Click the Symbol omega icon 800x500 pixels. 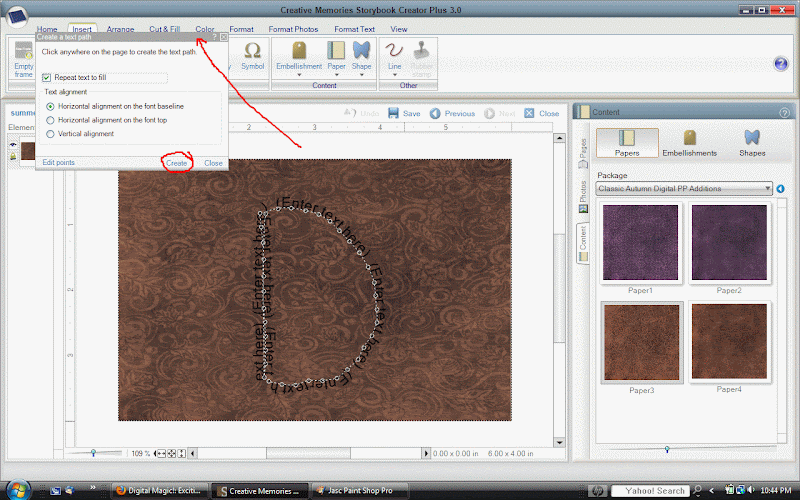(x=252, y=50)
